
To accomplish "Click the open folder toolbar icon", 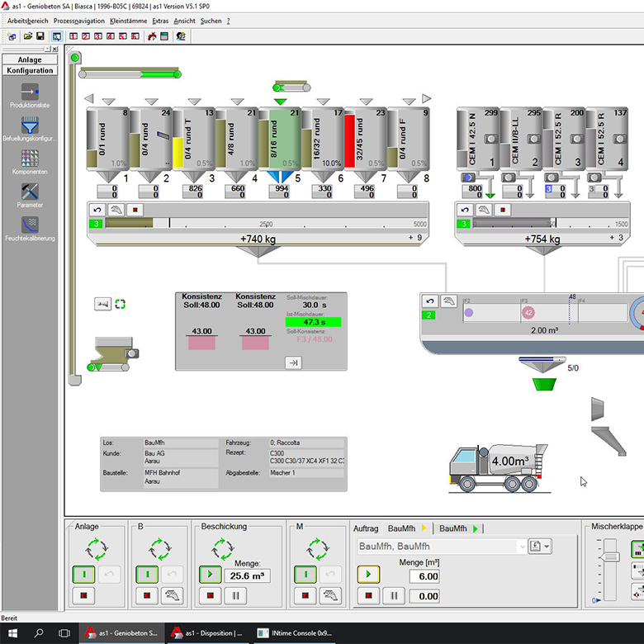I will tap(27, 36).
